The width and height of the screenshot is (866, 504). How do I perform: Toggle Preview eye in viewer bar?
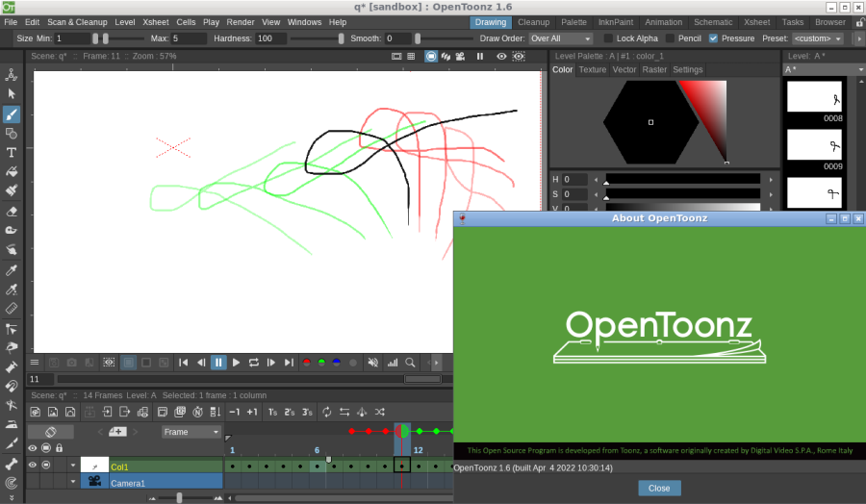[501, 57]
